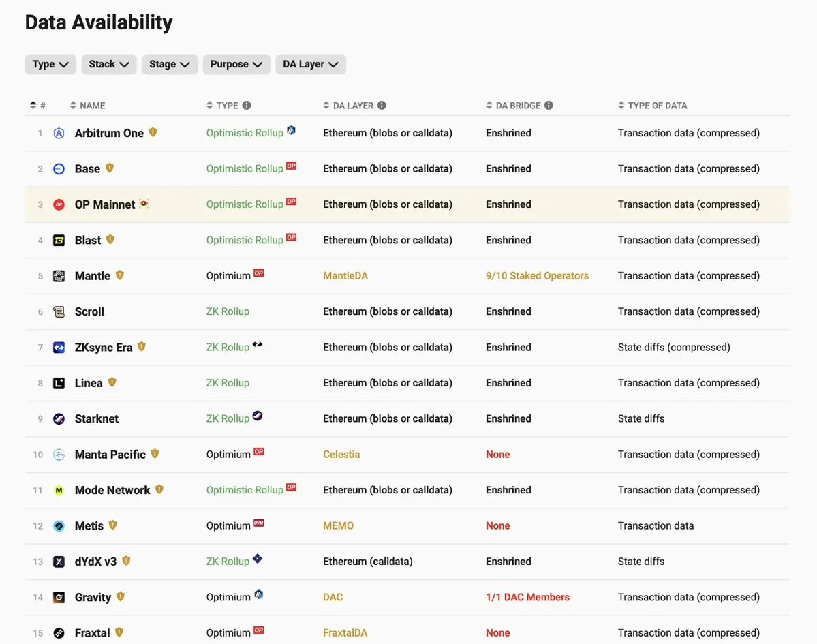The width and height of the screenshot is (817, 644).
Task: Click the 9/10 Staked Operators bridge cell
Action: click(537, 275)
